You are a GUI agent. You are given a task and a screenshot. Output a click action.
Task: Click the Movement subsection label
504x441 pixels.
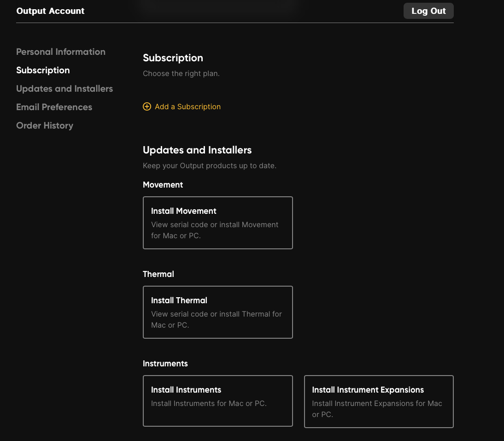tap(163, 185)
